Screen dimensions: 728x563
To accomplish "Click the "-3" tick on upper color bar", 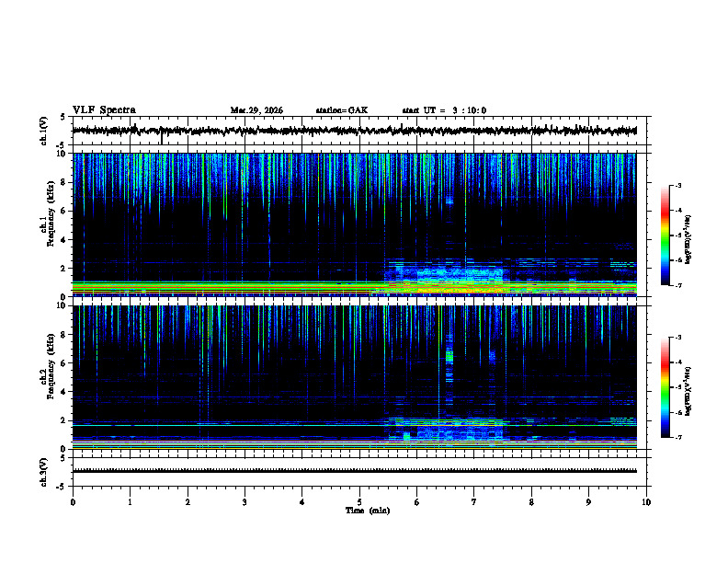I will pos(677,185).
